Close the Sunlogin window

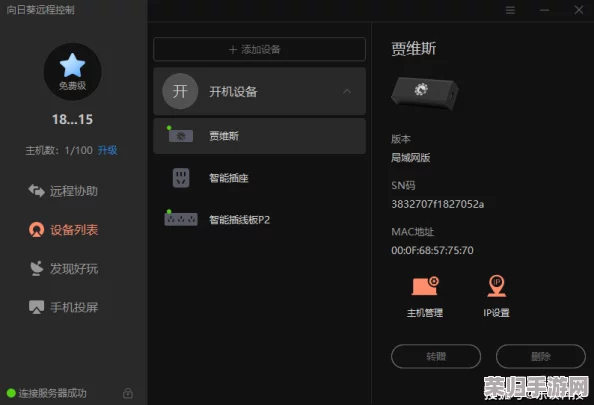(x=578, y=10)
